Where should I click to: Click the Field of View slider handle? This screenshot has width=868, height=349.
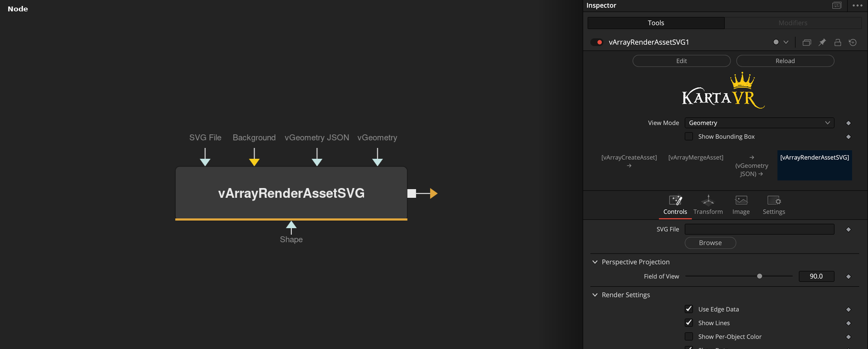pyautogui.click(x=759, y=276)
